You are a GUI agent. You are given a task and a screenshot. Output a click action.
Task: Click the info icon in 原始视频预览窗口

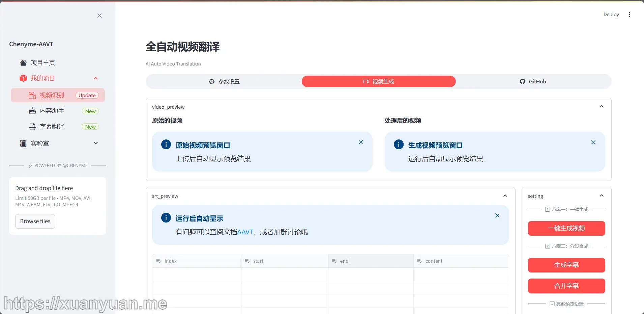pyautogui.click(x=166, y=145)
